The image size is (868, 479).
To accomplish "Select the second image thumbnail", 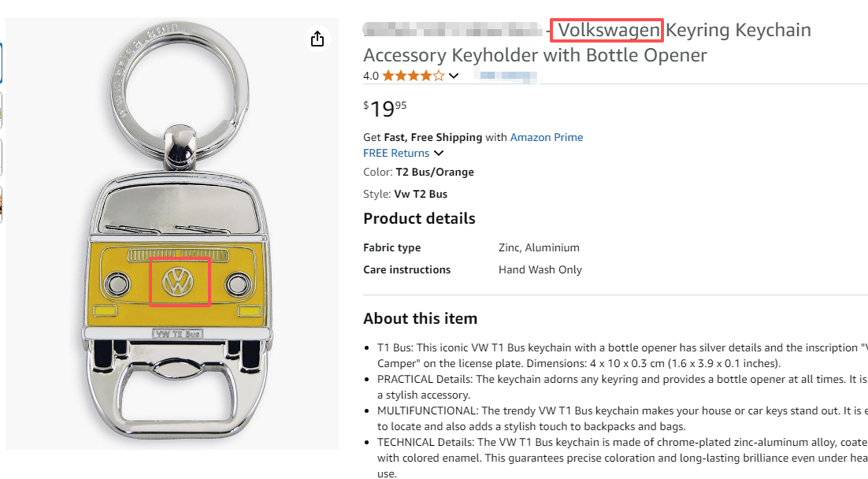I will coord(1,110).
